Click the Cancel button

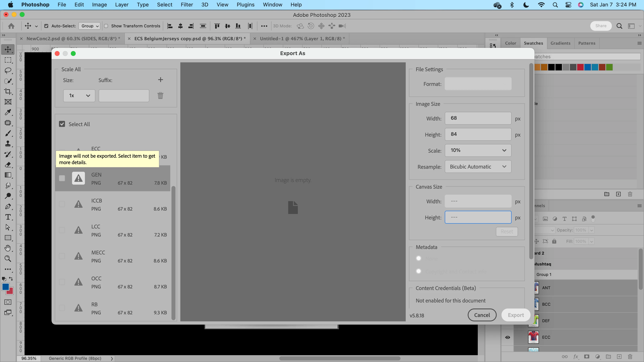click(482, 315)
